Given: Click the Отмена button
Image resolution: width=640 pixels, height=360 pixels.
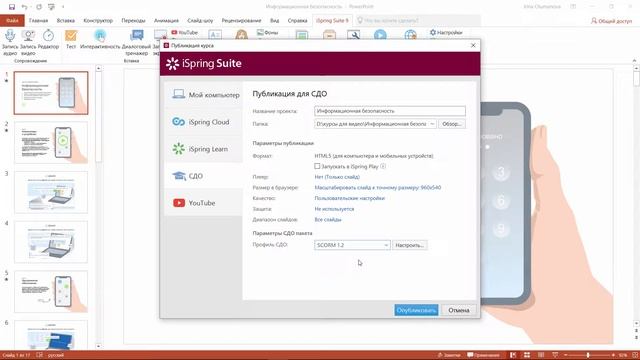Looking at the screenshot, I should (x=459, y=310).
